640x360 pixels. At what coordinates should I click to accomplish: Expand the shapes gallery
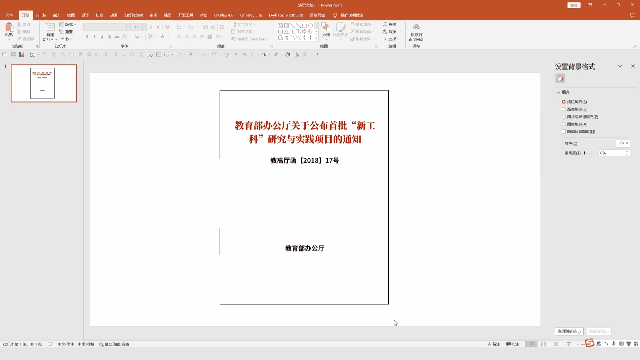316,38
